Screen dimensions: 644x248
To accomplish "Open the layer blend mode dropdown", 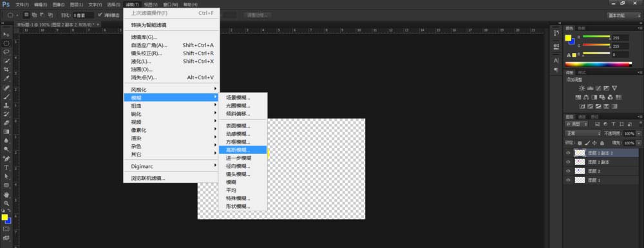I will 583,133.
